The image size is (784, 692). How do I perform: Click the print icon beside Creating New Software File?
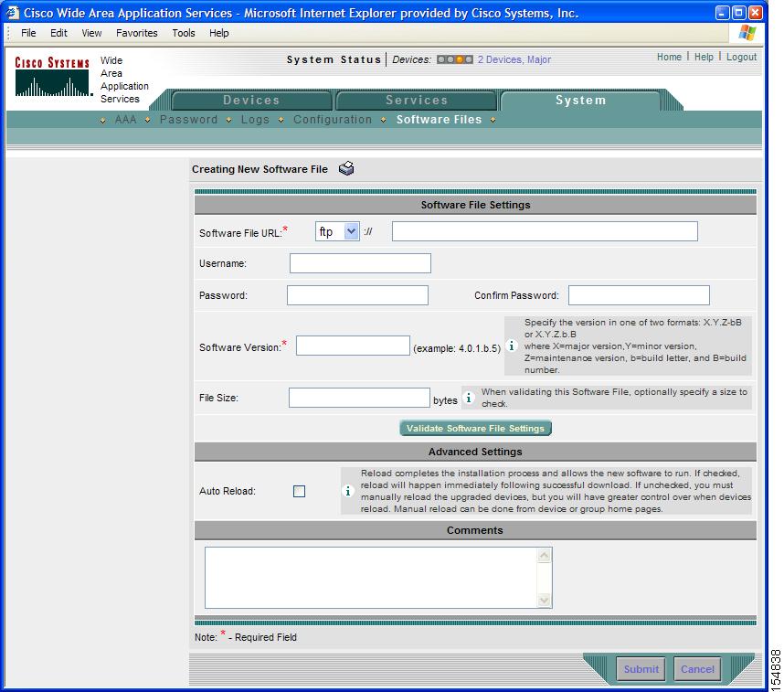pyautogui.click(x=346, y=168)
